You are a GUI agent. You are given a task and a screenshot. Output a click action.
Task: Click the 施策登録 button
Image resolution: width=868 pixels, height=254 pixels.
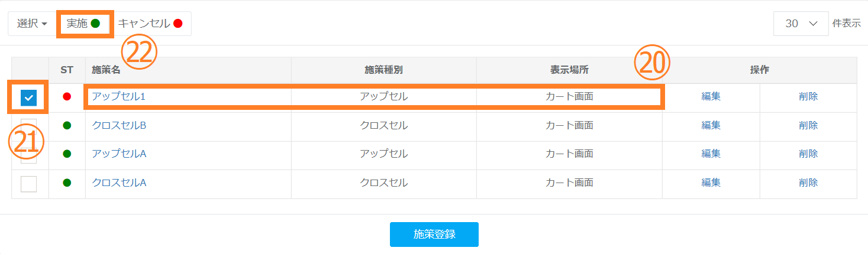click(434, 234)
